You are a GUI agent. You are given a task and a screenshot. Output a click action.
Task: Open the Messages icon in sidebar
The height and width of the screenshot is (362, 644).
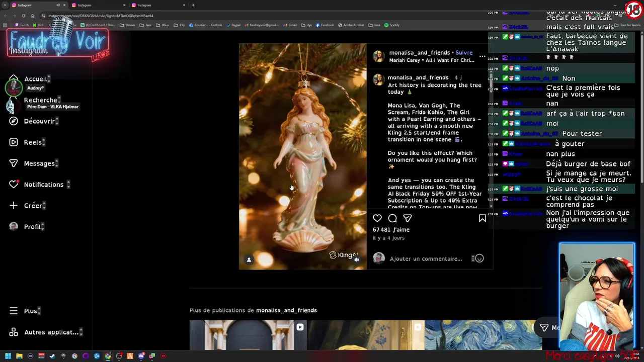(x=14, y=163)
